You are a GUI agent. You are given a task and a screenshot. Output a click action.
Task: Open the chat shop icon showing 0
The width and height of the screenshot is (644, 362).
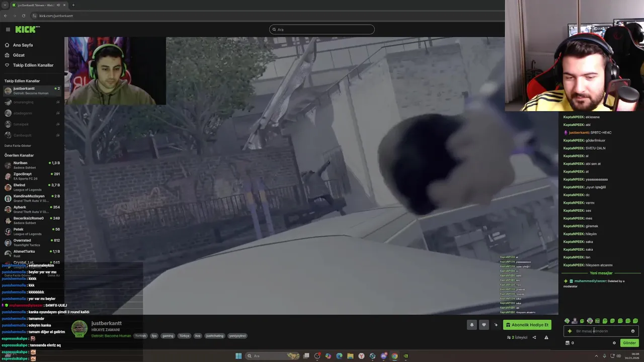(570, 343)
